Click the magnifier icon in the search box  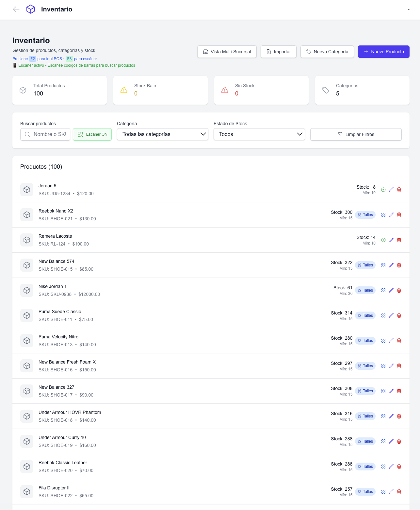27,134
